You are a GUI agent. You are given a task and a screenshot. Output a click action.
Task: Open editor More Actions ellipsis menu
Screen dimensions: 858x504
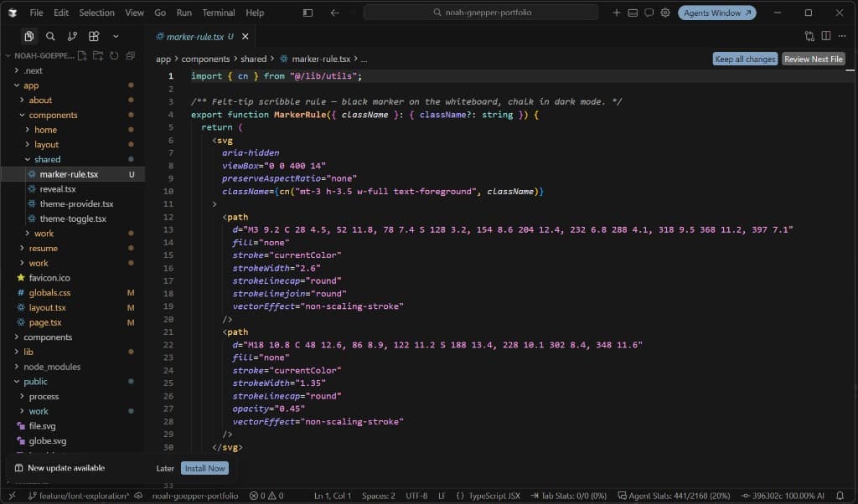[842, 36]
